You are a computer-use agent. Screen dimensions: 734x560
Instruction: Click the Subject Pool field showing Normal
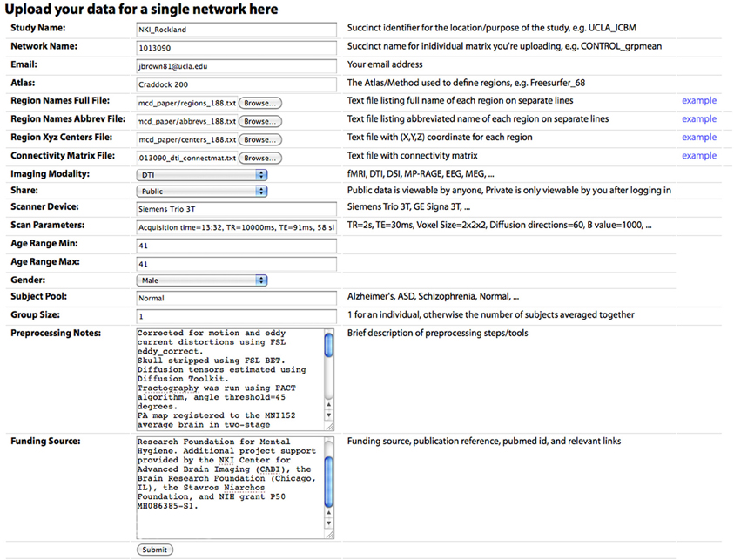pyautogui.click(x=237, y=298)
